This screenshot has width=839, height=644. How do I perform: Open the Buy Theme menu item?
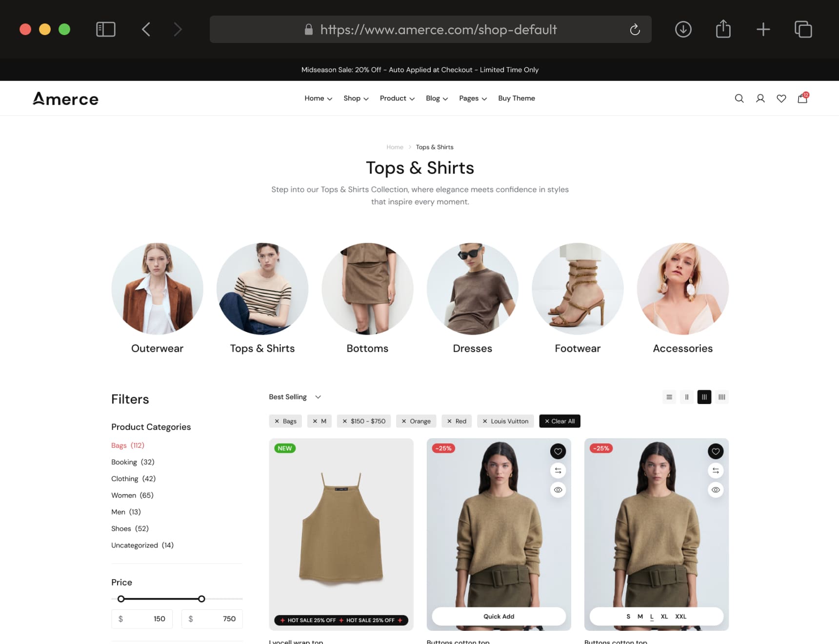click(x=516, y=99)
